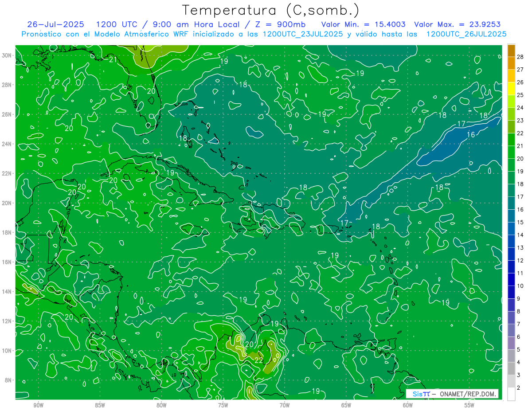The image size is (532, 411).
Task: Select "Valor Min. = 15.4003"
Action: tap(364, 24)
